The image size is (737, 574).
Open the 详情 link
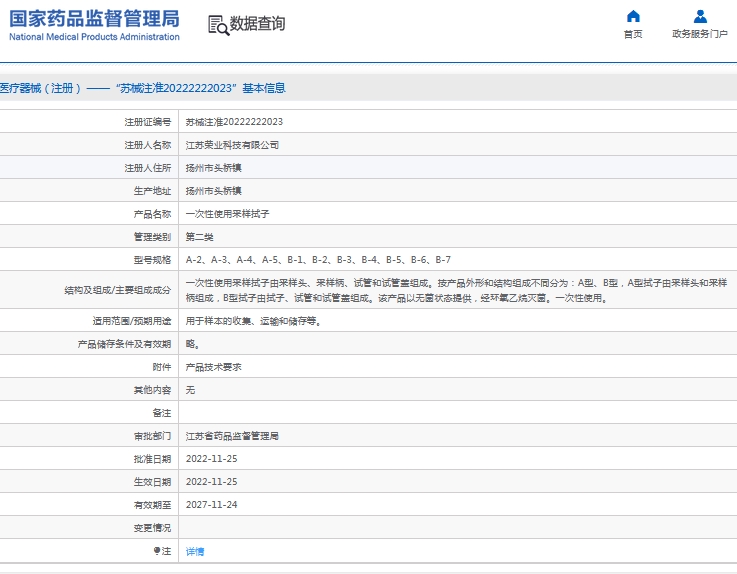[x=195, y=551]
